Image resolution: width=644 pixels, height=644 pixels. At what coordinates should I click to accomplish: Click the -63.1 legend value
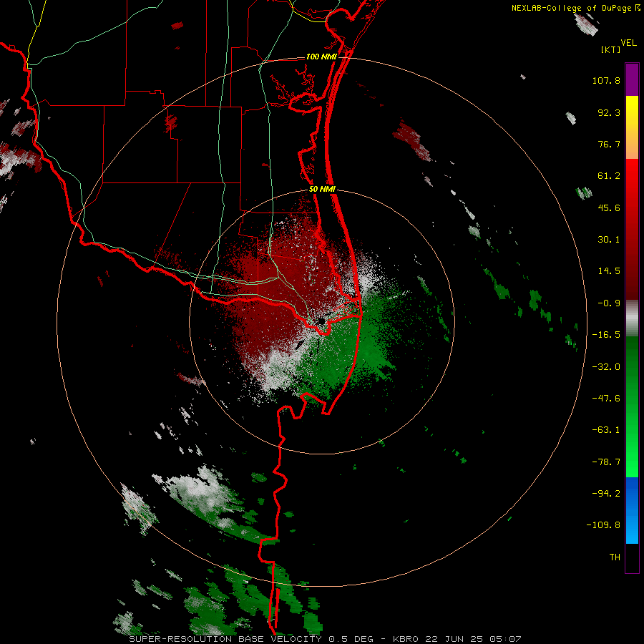606,430
